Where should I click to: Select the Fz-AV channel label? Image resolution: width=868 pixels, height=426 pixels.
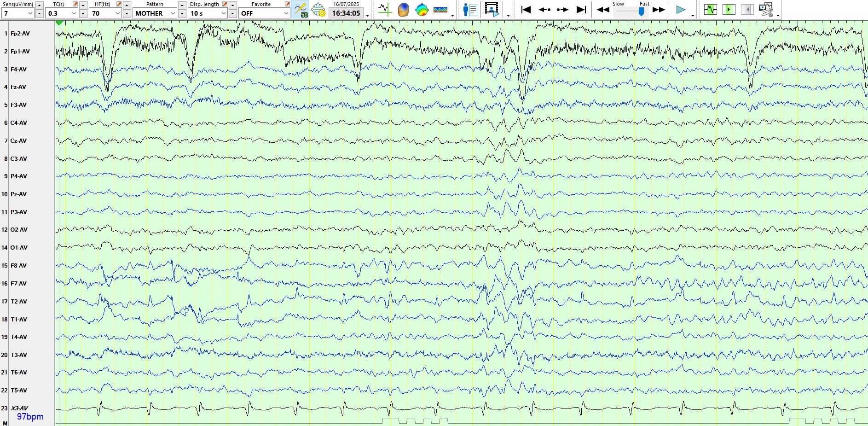tap(18, 87)
